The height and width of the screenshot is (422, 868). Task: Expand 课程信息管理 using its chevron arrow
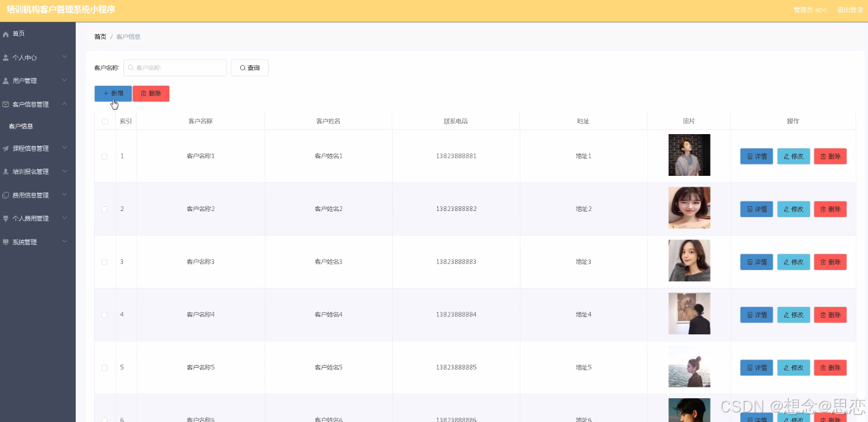tap(64, 148)
